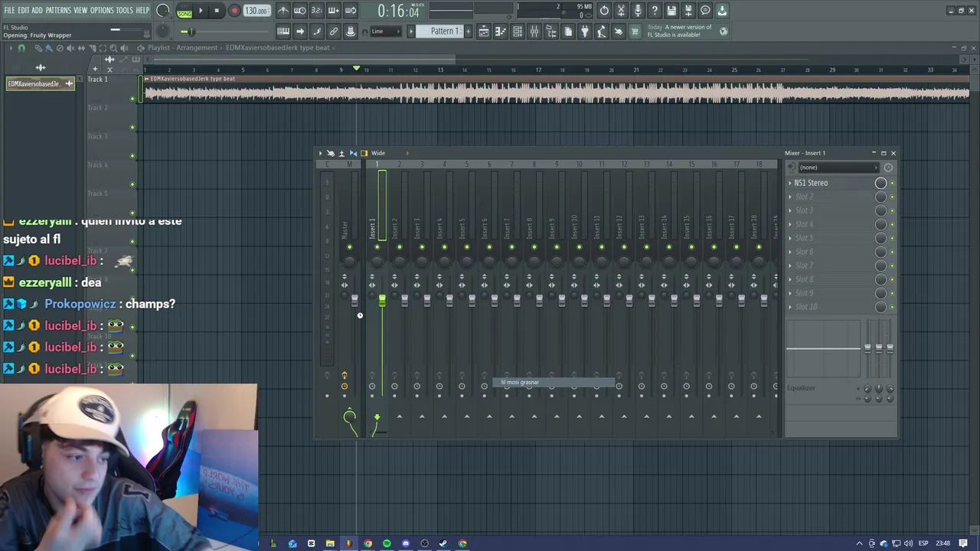
Task: Click the help question mark icon
Action: click(655, 11)
